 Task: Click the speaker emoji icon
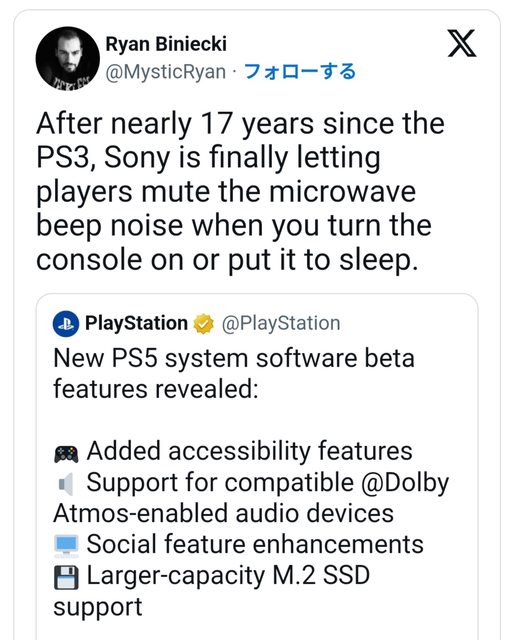click(x=66, y=484)
